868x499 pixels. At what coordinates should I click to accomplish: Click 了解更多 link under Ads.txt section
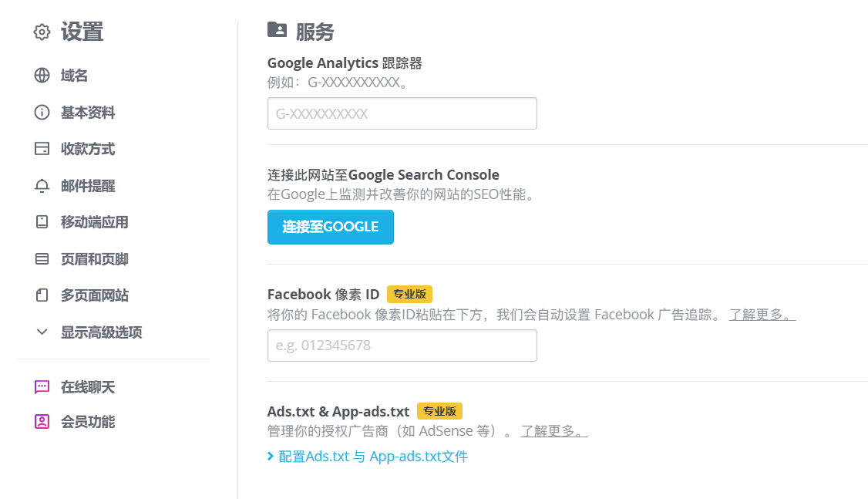coord(553,431)
